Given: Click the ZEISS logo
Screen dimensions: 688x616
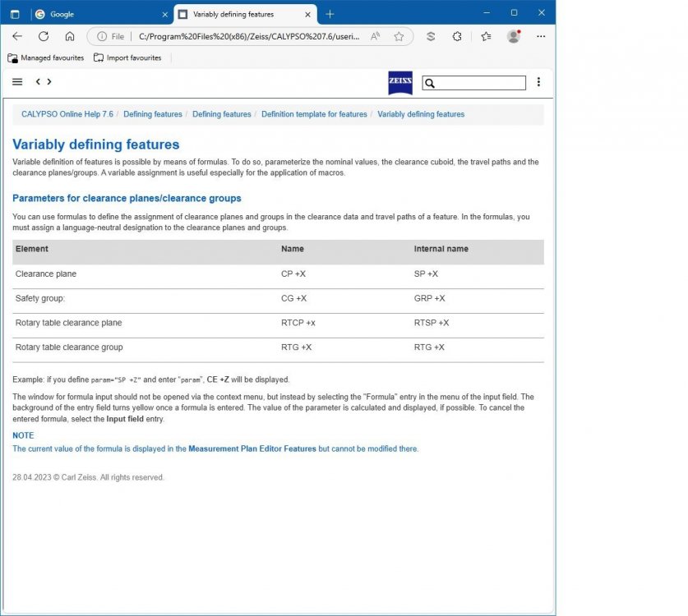Looking at the screenshot, I should pyautogui.click(x=400, y=83).
